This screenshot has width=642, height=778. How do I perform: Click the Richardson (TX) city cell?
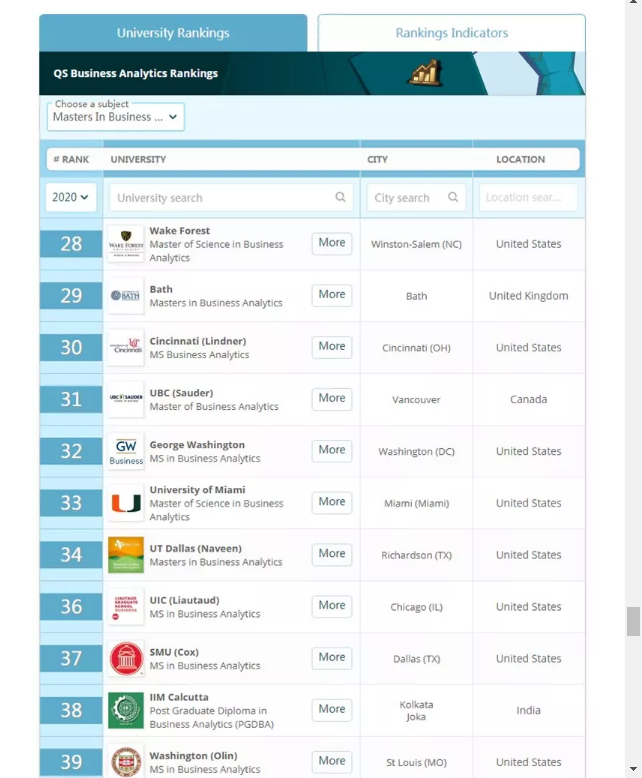click(416, 555)
